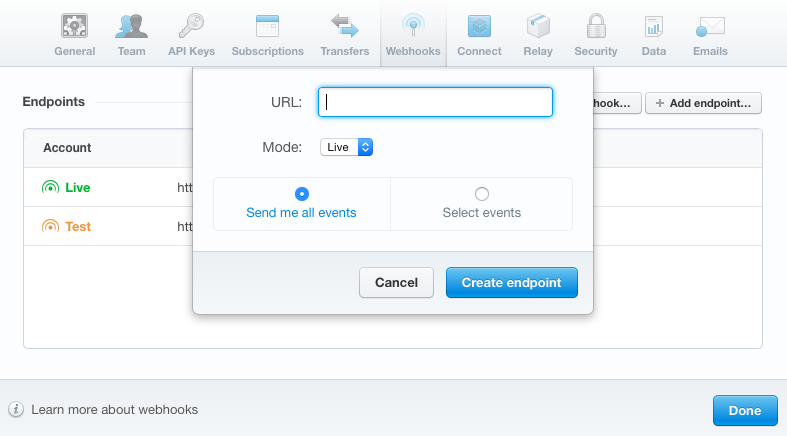Open the Webhooks antenna icon
The width and height of the screenshot is (787, 436).
(413, 25)
